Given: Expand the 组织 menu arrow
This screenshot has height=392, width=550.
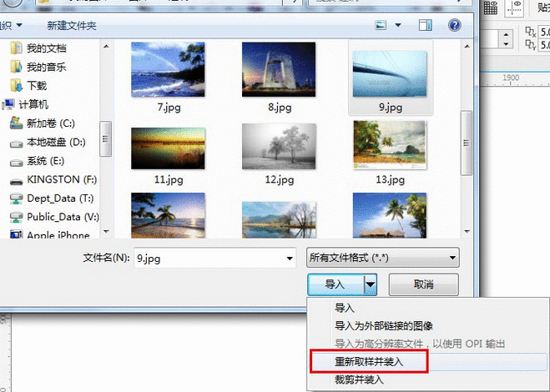Looking at the screenshot, I should 19,25.
